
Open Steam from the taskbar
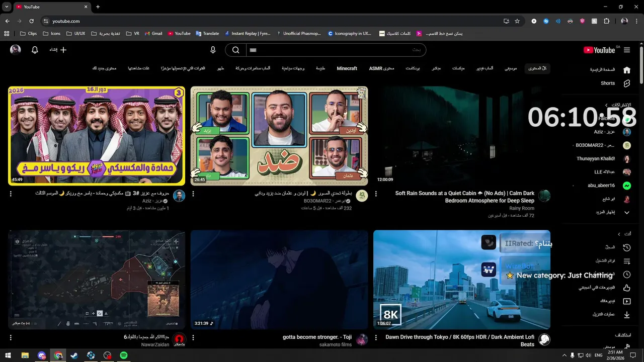(74, 355)
